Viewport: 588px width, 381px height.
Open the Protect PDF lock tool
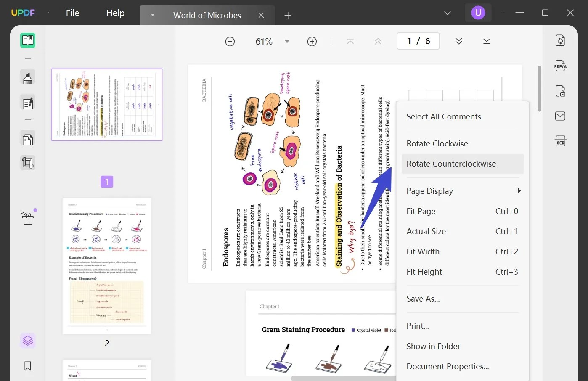click(x=560, y=91)
